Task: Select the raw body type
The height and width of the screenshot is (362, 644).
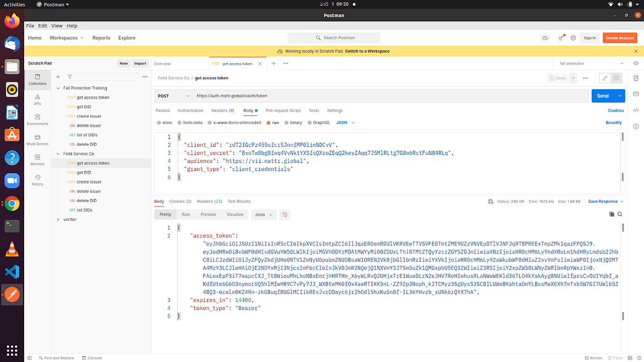Action: click(273, 123)
